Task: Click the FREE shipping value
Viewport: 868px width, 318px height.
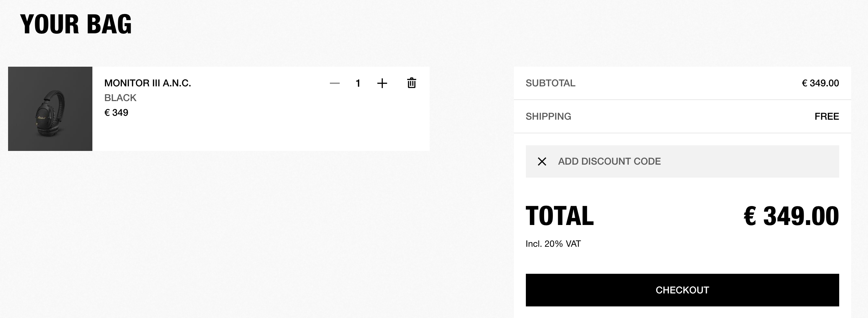Action: tap(827, 117)
